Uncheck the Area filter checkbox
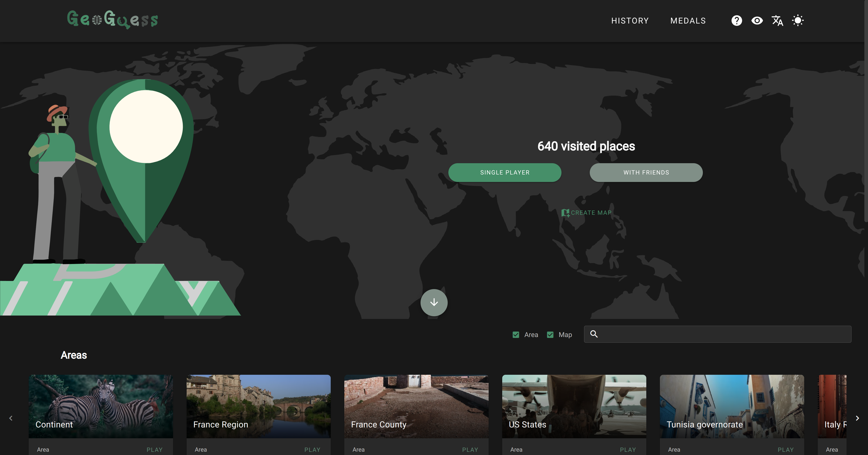Screen dimensions: 868x455 pos(516,335)
